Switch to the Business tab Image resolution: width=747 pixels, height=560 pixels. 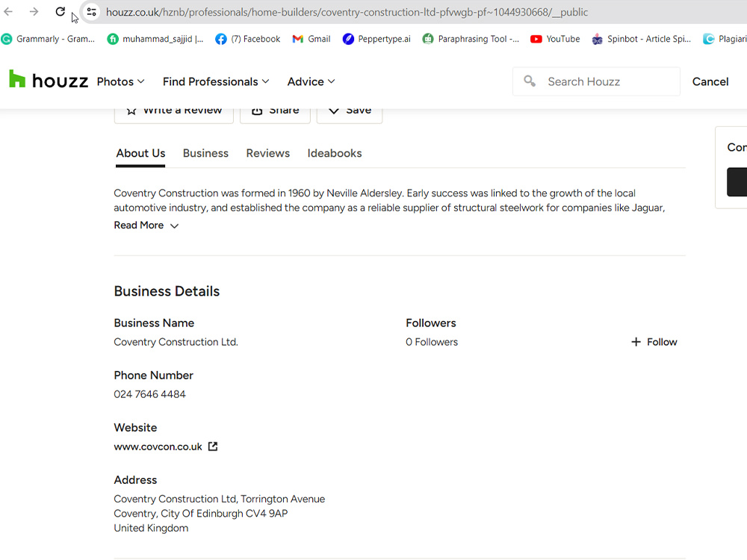tap(206, 153)
